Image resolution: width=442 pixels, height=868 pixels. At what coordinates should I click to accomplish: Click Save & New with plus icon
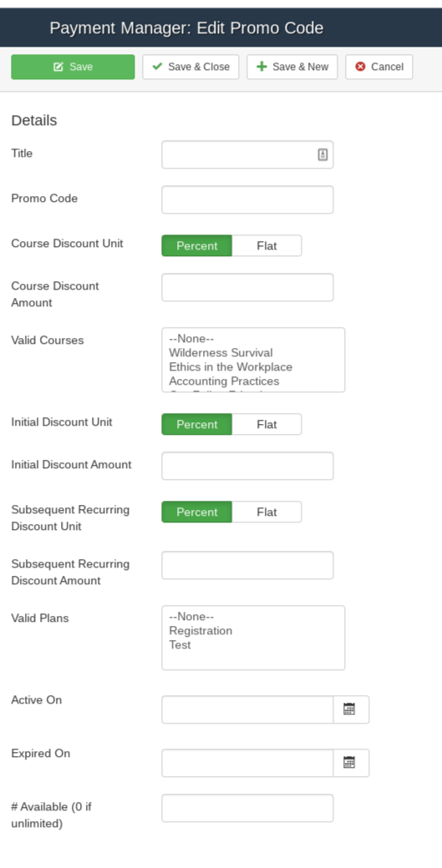tap(292, 67)
